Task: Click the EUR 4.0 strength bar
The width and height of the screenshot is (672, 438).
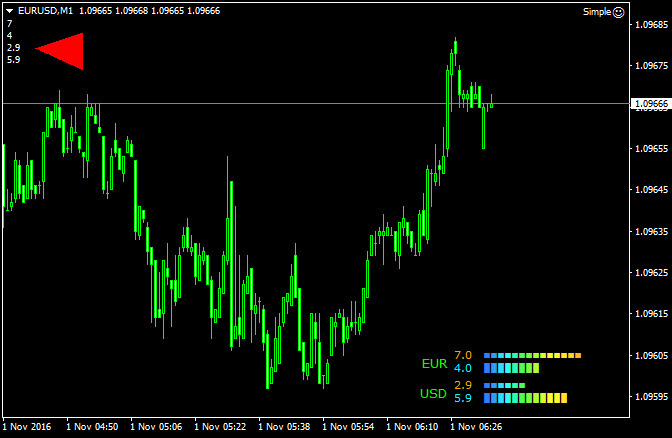Action: click(x=511, y=368)
